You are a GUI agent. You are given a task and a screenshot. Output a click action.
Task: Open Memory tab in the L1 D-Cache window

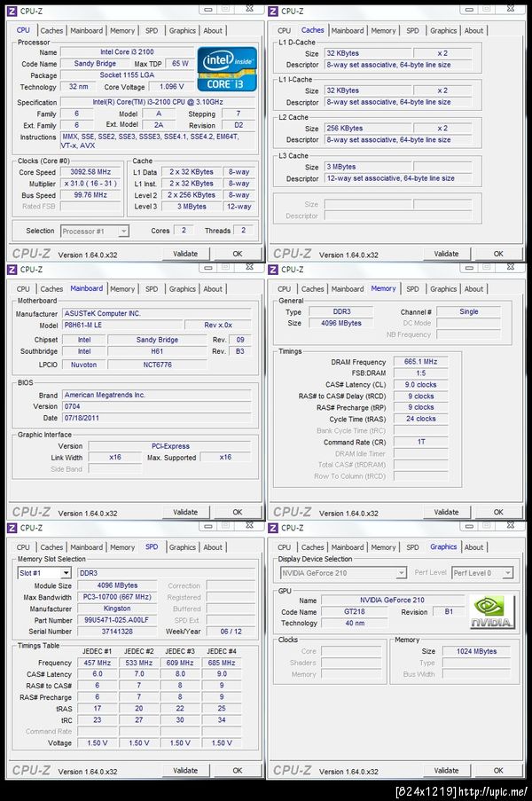click(x=383, y=31)
